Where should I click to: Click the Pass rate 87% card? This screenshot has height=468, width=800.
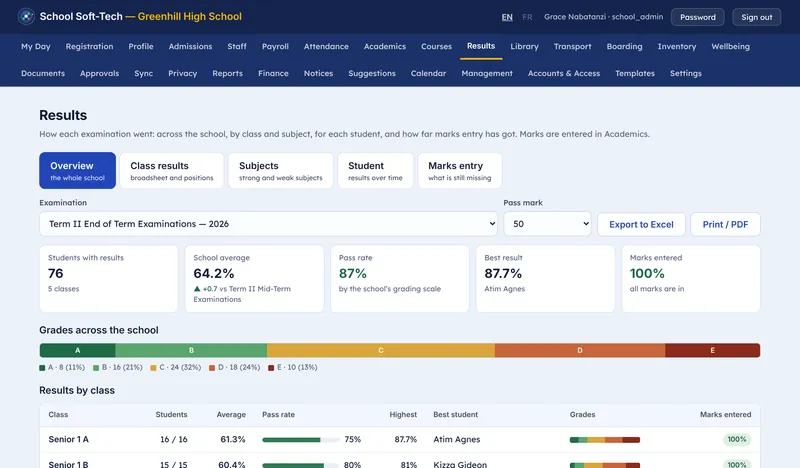tap(399, 279)
